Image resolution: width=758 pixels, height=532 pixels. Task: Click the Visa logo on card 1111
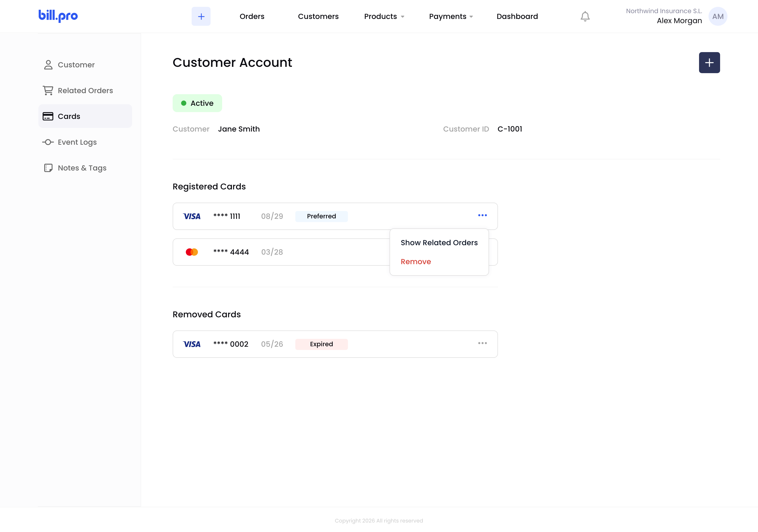[x=192, y=216]
